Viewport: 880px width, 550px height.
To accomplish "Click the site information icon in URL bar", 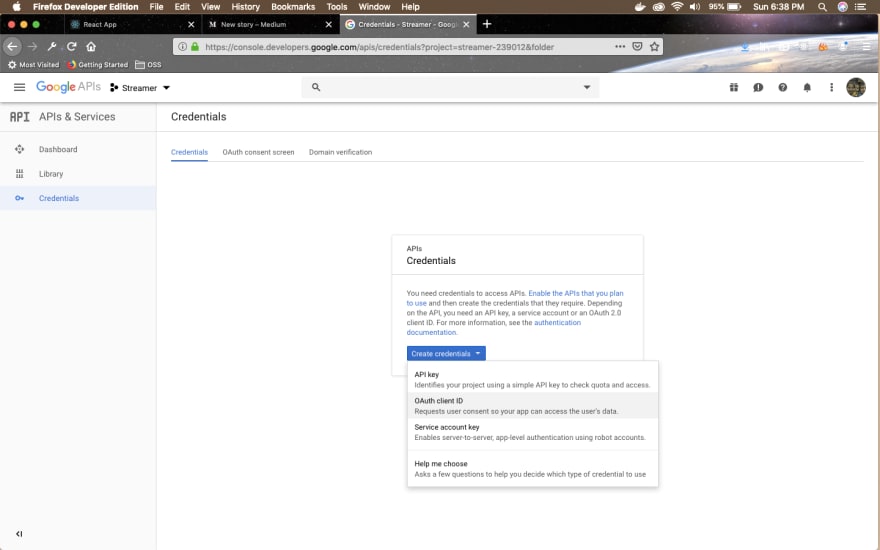I will (x=182, y=47).
